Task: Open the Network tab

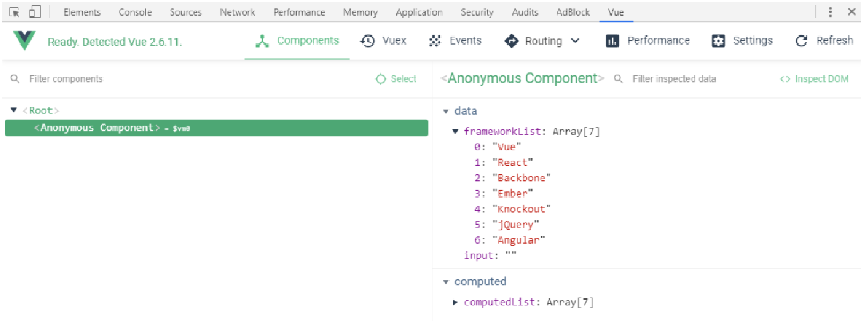Action: click(x=238, y=12)
